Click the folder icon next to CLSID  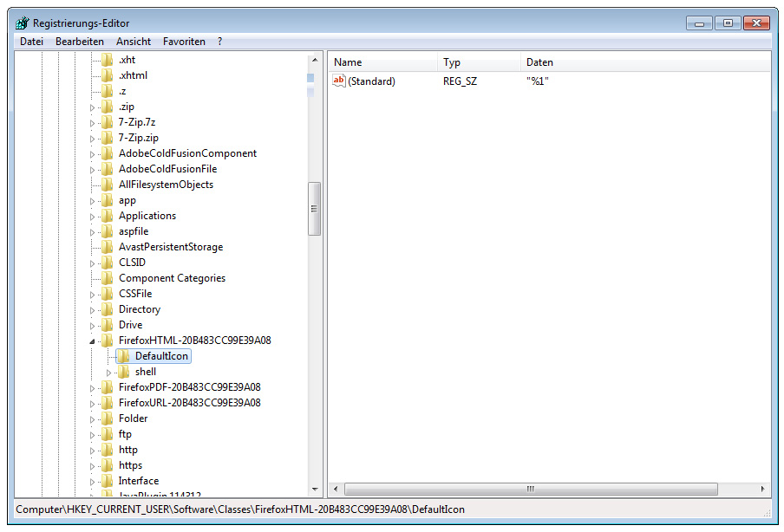coord(107,263)
